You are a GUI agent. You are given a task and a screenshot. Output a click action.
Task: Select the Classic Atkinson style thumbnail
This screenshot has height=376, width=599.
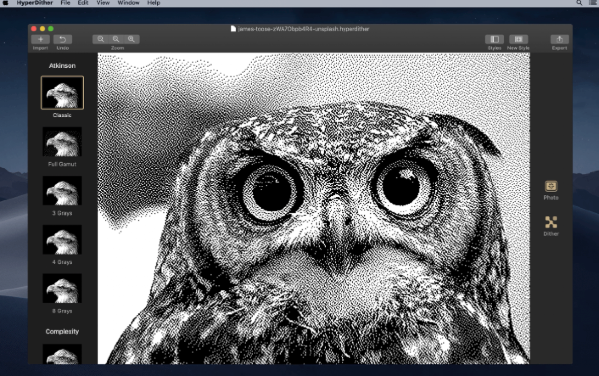tap(62, 92)
